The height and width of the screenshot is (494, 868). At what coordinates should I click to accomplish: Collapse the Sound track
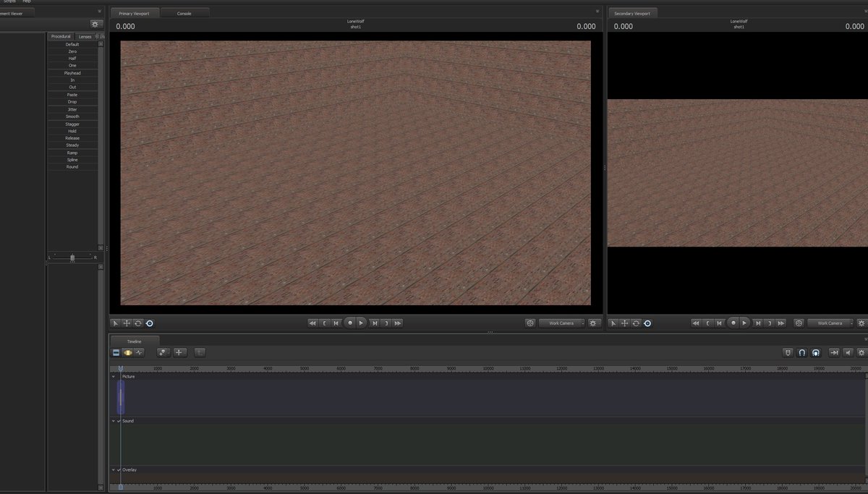(x=114, y=421)
